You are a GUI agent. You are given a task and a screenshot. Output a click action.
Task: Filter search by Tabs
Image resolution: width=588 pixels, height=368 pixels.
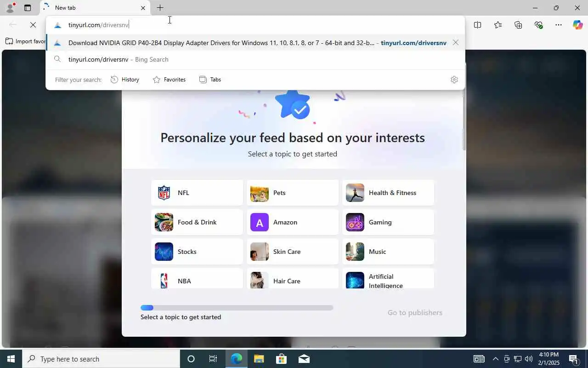tap(210, 80)
